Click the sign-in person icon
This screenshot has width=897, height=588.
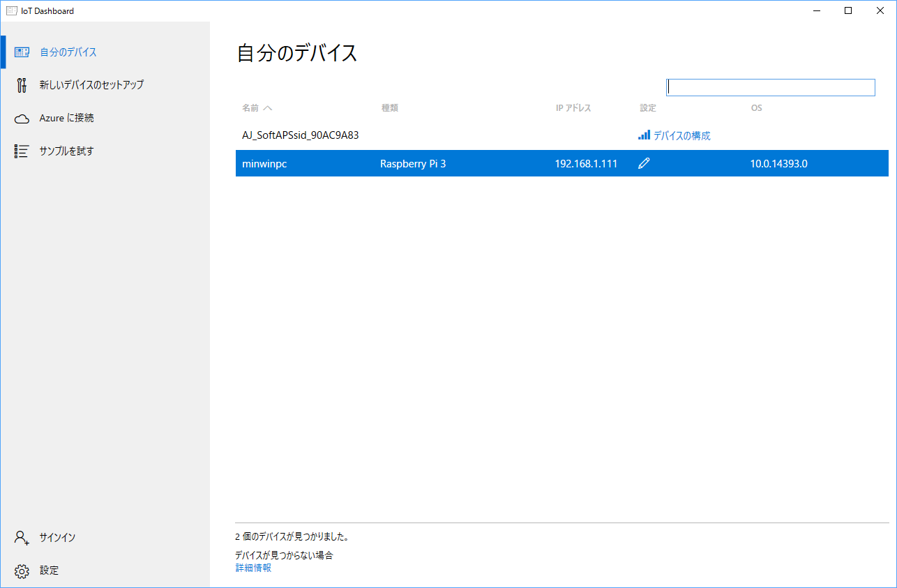pos(22,538)
